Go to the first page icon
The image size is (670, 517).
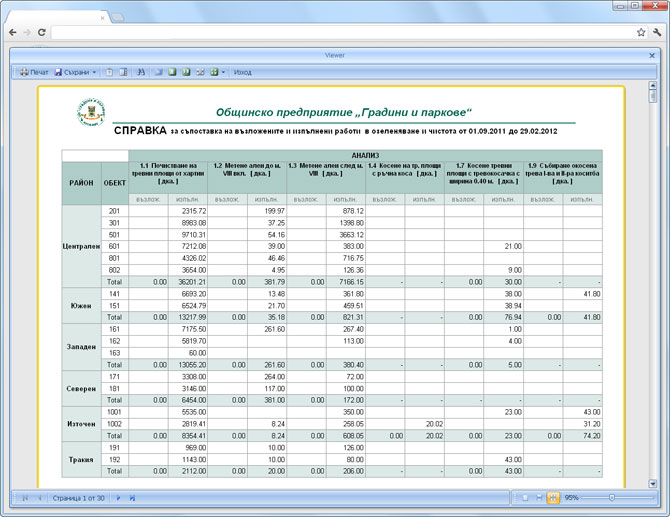pyautogui.click(x=25, y=498)
